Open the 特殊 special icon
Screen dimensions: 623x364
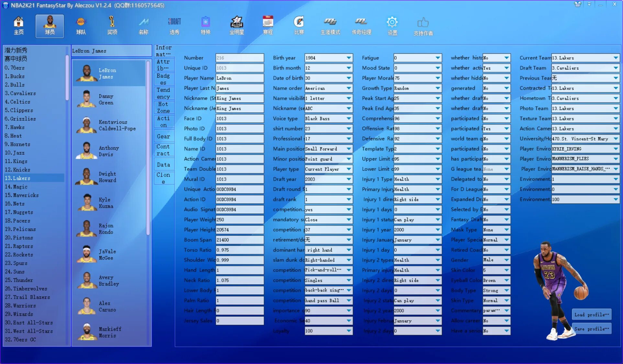pyautogui.click(x=206, y=26)
